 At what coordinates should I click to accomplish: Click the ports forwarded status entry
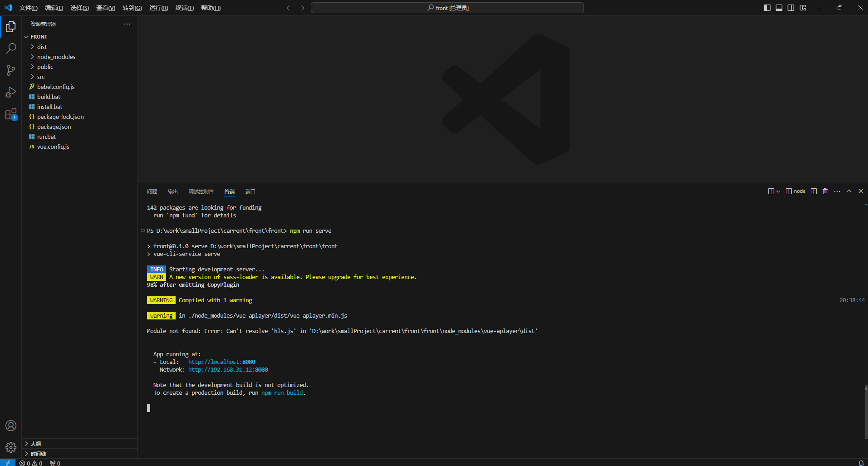click(x=55, y=463)
